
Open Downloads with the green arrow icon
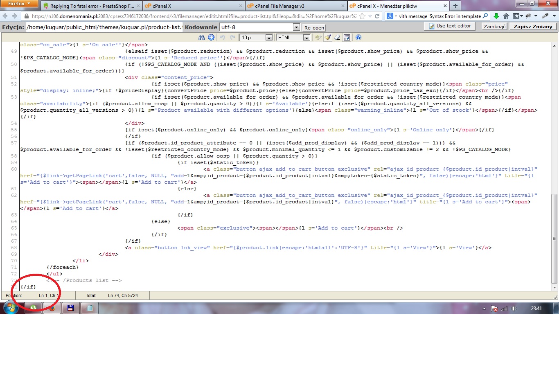point(496,16)
